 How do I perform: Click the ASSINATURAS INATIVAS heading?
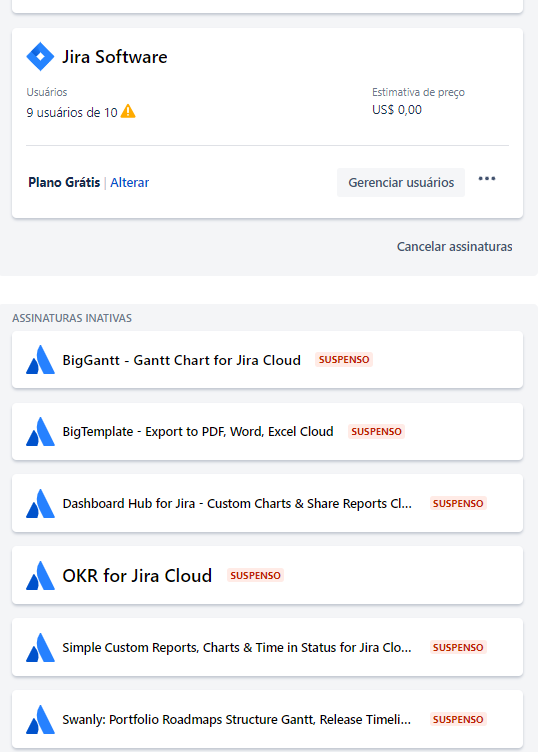(x=72, y=318)
